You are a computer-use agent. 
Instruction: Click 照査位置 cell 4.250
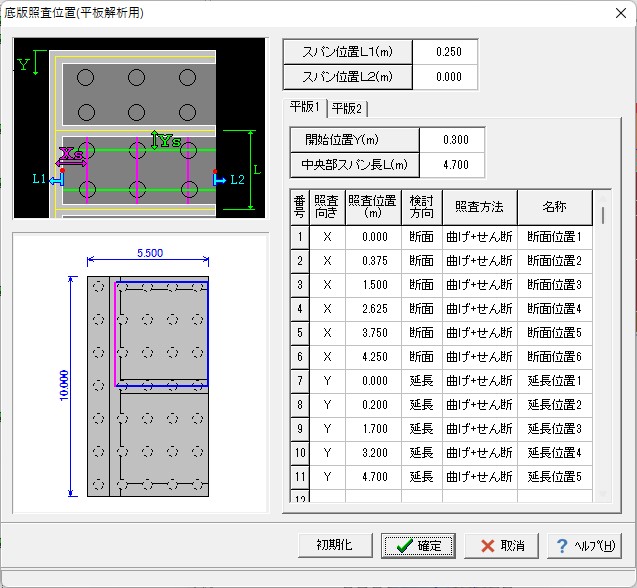[373, 357]
